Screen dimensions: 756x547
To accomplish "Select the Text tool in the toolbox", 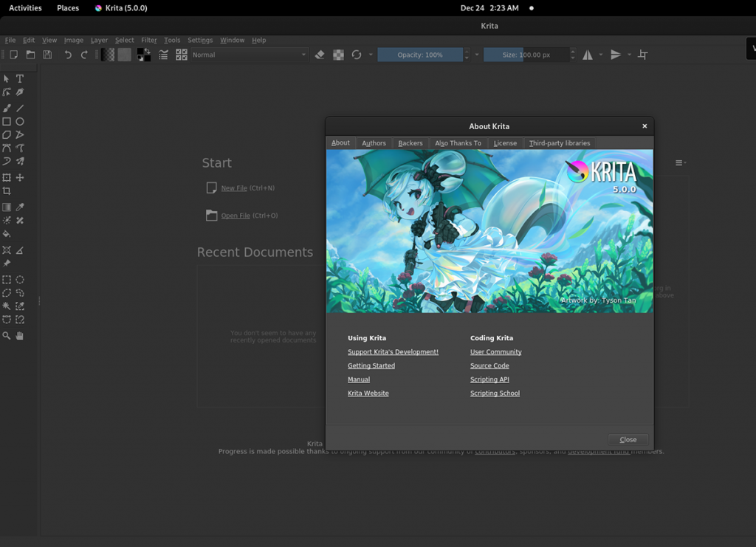I will click(18, 78).
